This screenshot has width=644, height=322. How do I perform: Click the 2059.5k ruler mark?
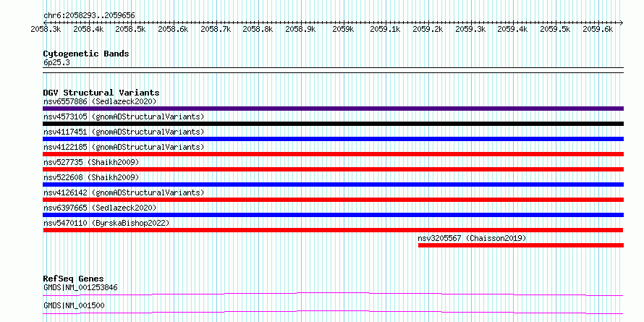555,29
